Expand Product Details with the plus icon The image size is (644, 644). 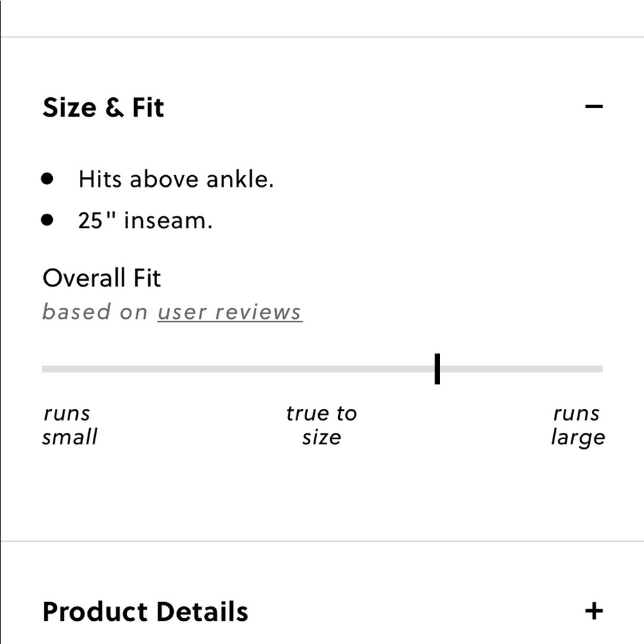(594, 611)
